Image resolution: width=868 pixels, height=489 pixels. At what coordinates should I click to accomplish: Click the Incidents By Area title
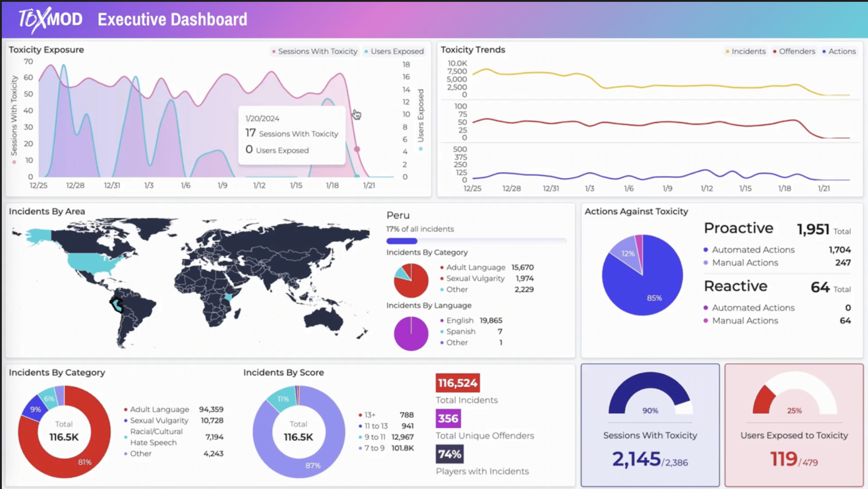point(47,211)
